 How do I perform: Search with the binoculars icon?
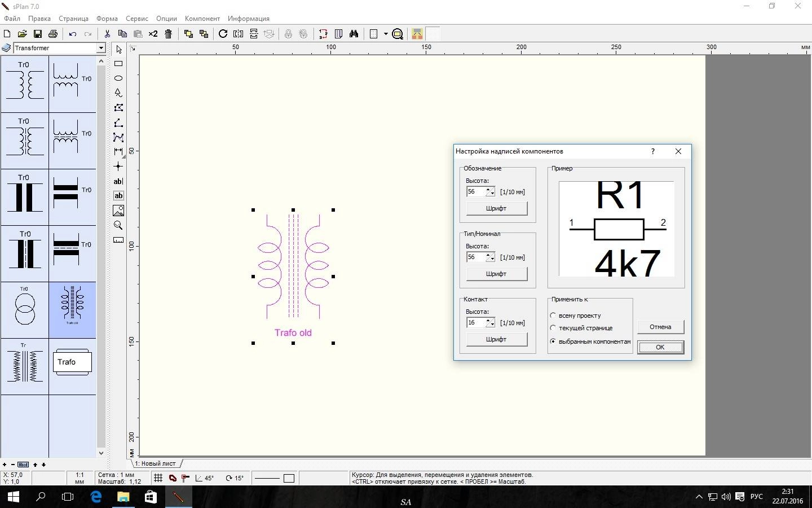(354, 34)
